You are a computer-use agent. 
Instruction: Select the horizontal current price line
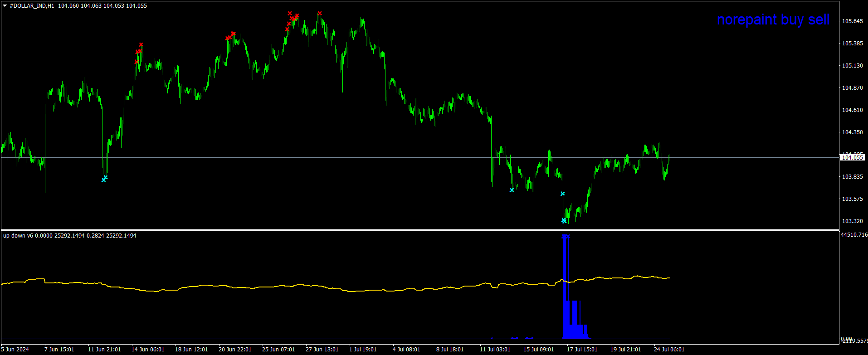point(272,157)
